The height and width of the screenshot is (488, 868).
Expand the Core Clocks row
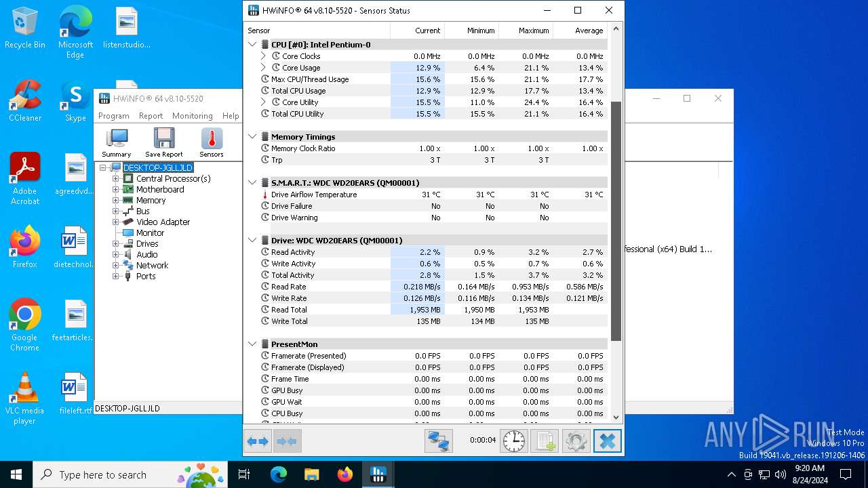click(x=263, y=56)
